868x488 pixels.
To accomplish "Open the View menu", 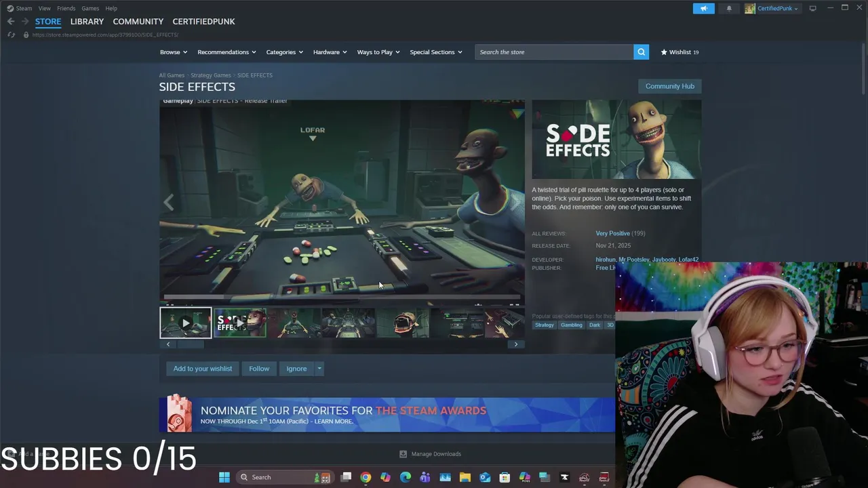I will (44, 8).
